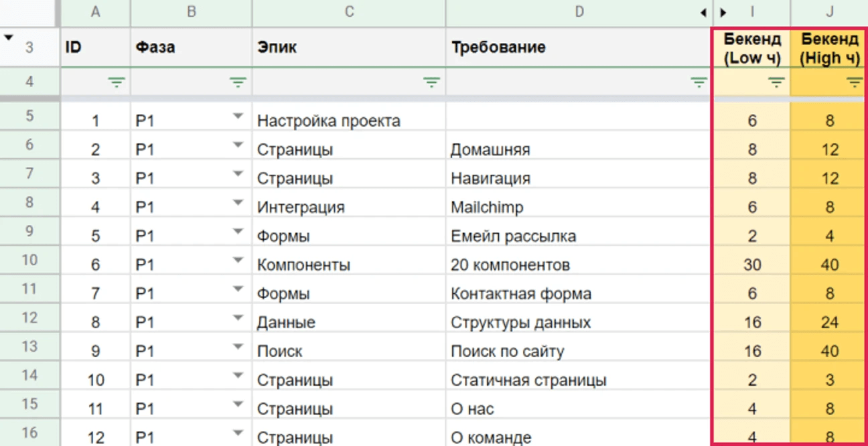Select column J header
The width and height of the screenshot is (868, 446).
click(x=829, y=12)
